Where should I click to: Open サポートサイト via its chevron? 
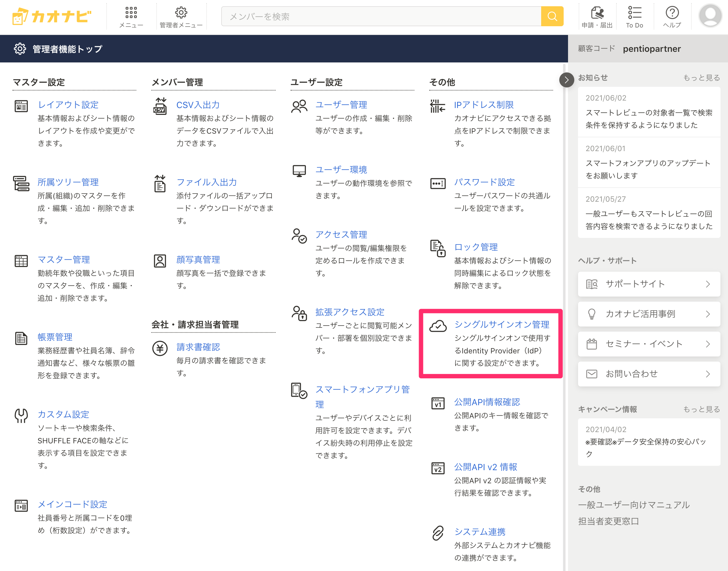coord(708,284)
